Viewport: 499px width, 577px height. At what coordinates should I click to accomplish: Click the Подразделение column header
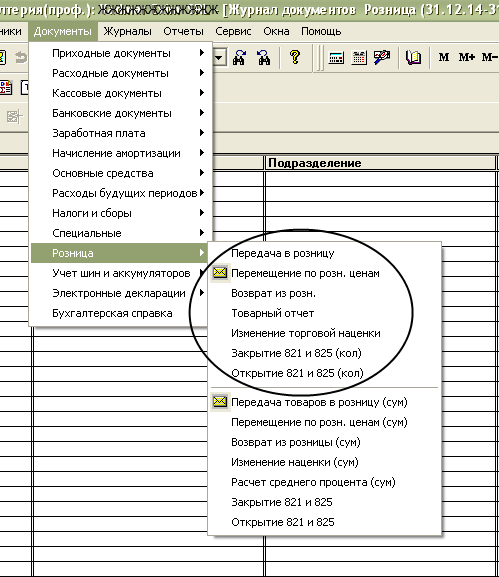381,163
